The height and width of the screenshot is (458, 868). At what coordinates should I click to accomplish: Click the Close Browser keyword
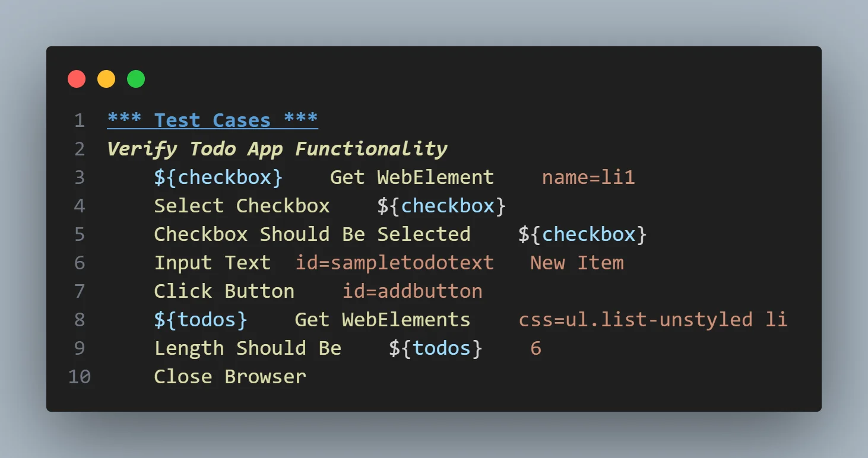point(230,377)
